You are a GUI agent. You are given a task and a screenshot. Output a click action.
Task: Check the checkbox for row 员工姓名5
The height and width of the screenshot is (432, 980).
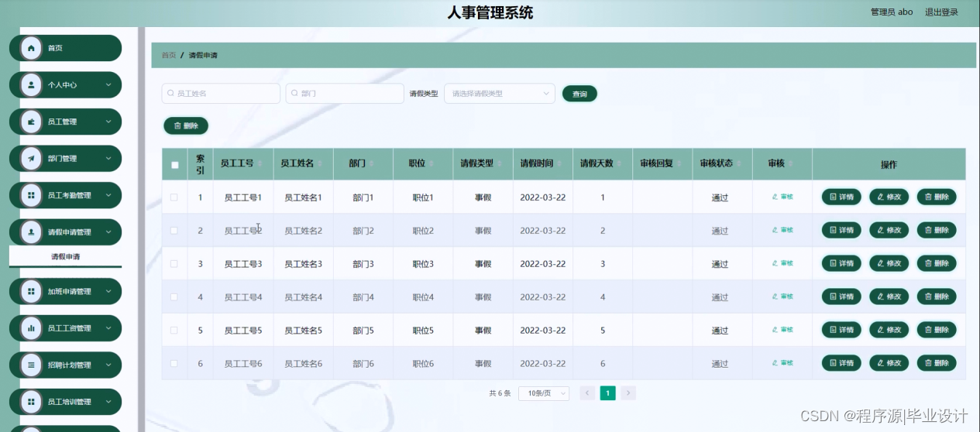[x=174, y=331]
